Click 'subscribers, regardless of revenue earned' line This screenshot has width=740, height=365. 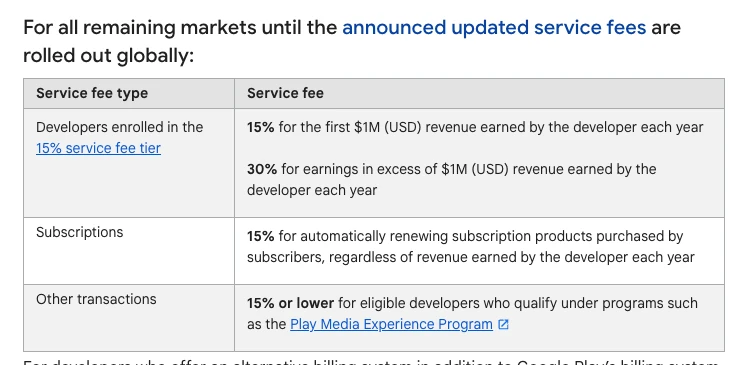point(471,257)
